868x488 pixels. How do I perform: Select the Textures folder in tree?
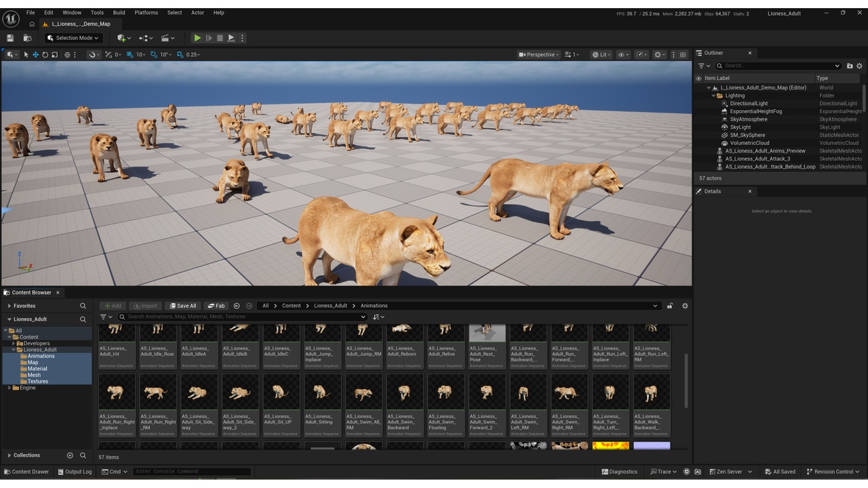click(x=37, y=382)
